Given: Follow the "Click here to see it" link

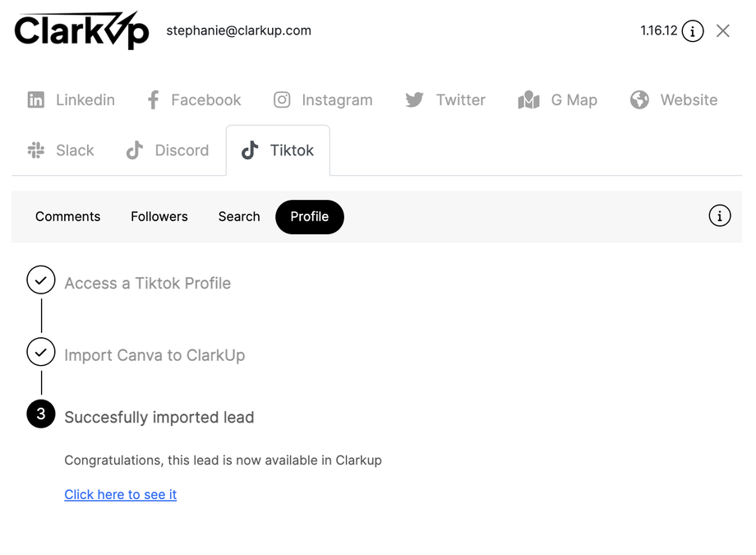Looking at the screenshot, I should tap(121, 494).
